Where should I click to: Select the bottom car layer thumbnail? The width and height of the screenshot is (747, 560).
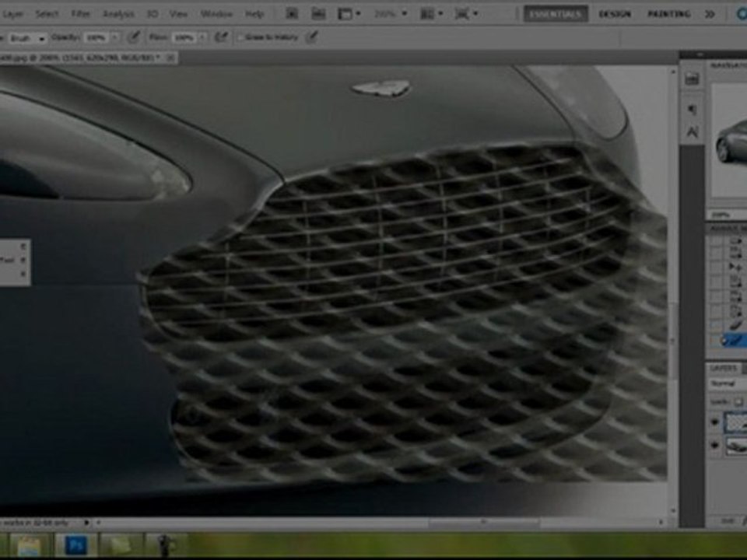click(735, 446)
